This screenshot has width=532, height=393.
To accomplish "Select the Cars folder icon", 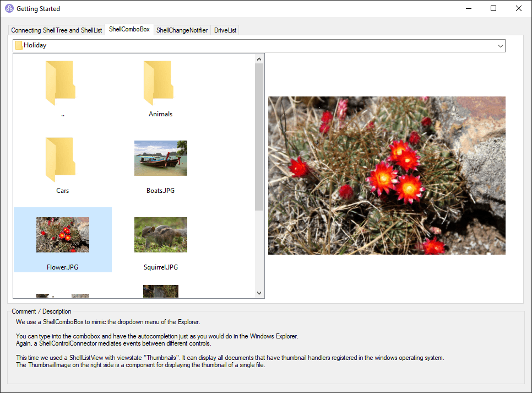I will 60,160.
